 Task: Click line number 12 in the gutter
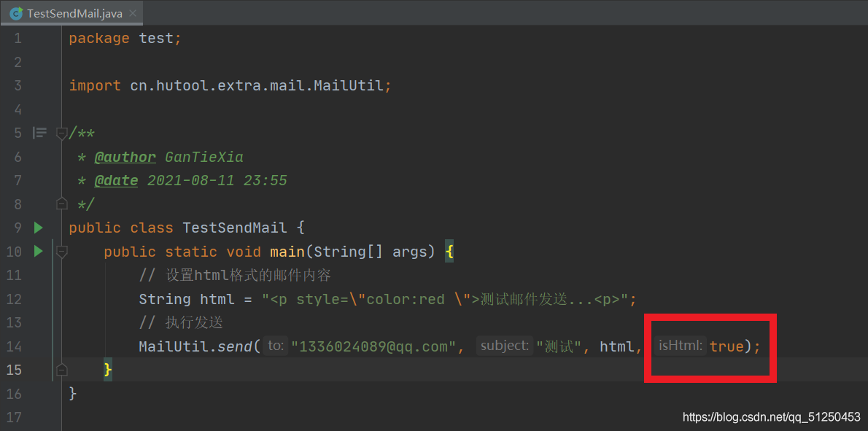15,299
